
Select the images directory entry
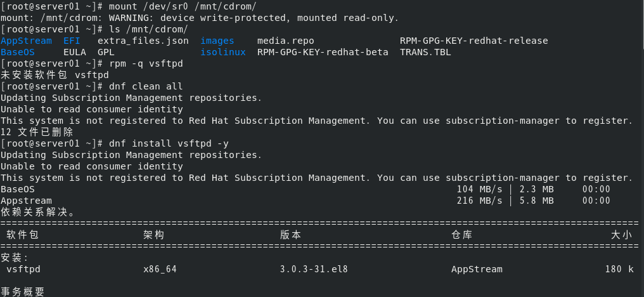point(217,41)
